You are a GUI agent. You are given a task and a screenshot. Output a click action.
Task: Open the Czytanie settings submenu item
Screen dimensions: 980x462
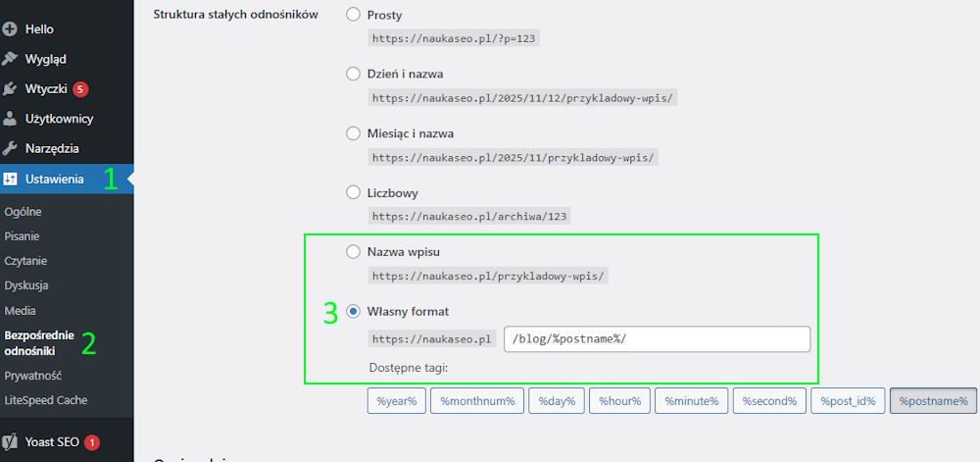pyautogui.click(x=25, y=261)
